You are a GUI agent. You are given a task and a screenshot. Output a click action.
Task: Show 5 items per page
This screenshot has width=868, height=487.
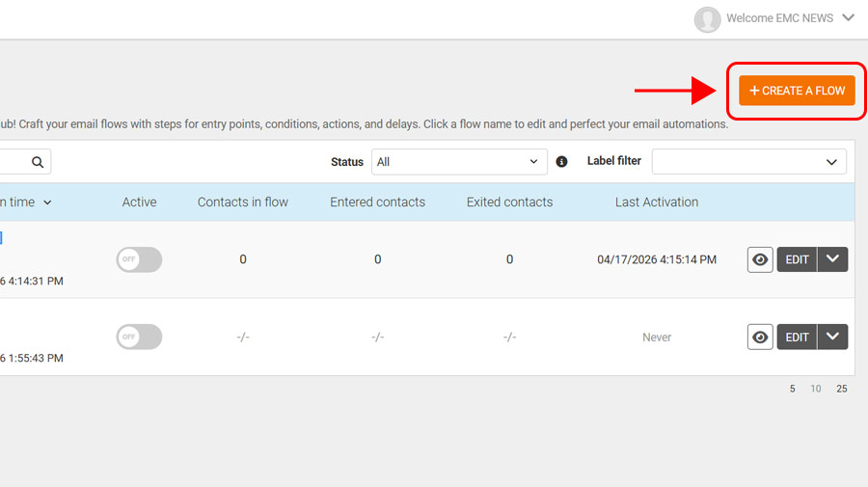point(793,389)
